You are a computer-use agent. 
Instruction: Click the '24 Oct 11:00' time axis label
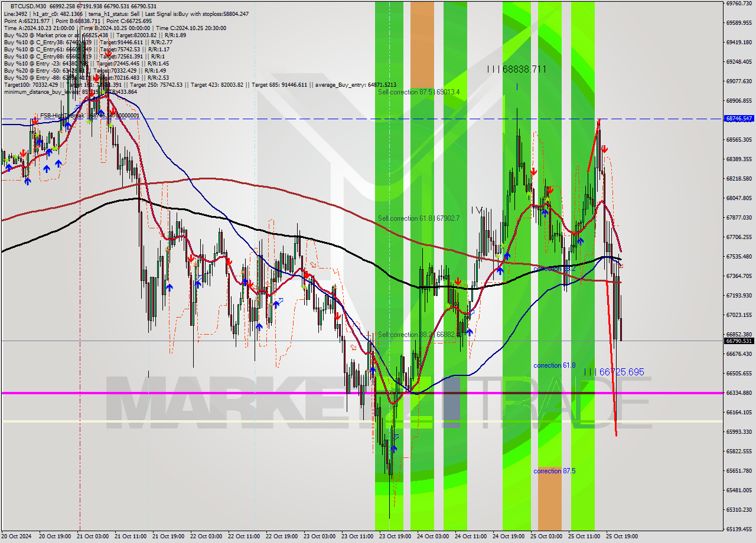[x=471, y=537]
